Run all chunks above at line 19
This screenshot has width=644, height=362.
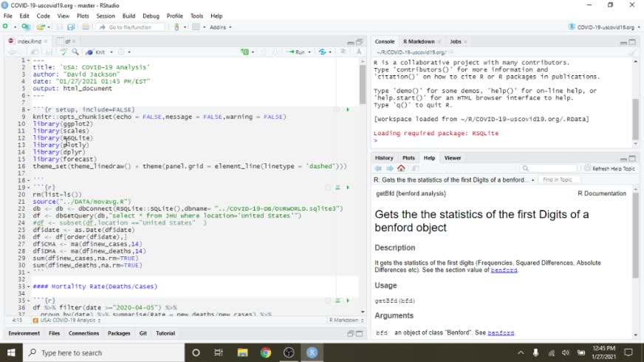click(x=338, y=188)
